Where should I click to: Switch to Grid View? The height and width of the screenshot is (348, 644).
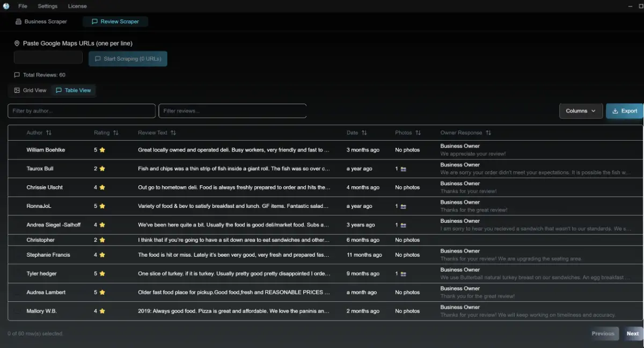30,90
